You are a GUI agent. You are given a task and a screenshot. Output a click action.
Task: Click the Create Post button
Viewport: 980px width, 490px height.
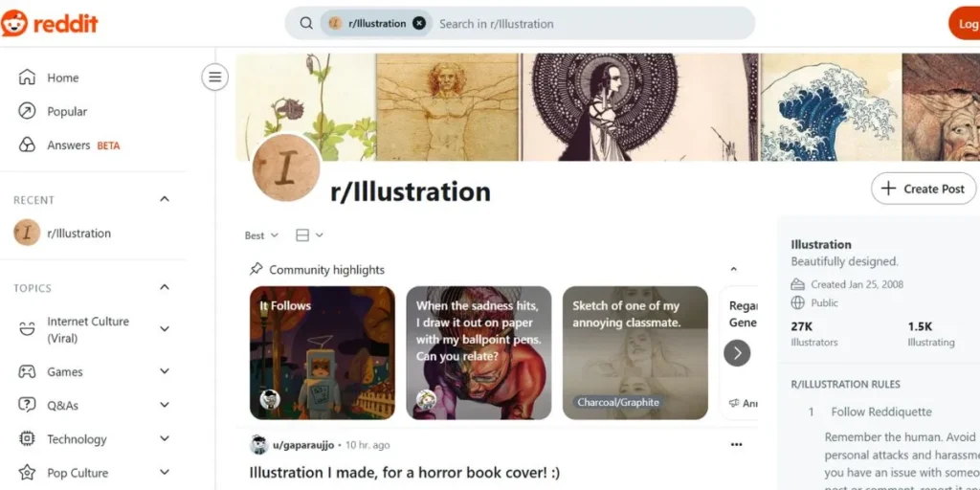pos(924,189)
